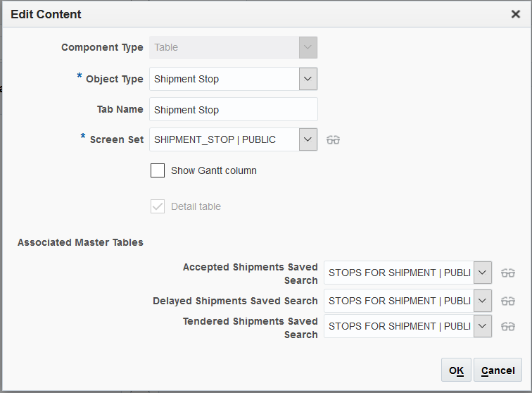Image resolution: width=532 pixels, height=393 pixels.
Task: Close the Edit Content dialog
Action: (516, 14)
